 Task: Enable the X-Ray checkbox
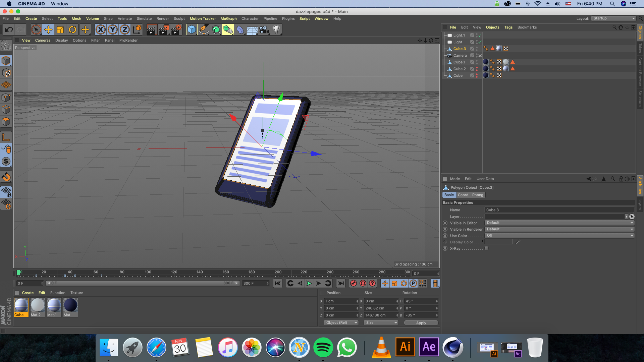click(x=486, y=248)
